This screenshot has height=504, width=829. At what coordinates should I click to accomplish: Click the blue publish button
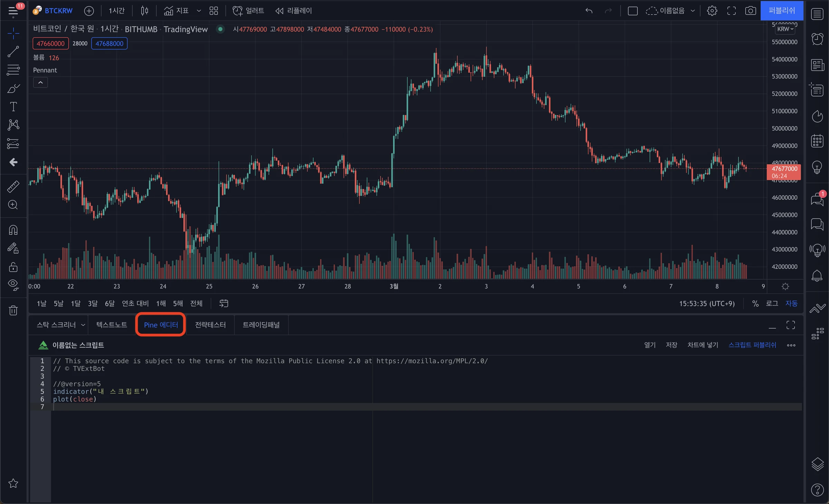coord(782,11)
